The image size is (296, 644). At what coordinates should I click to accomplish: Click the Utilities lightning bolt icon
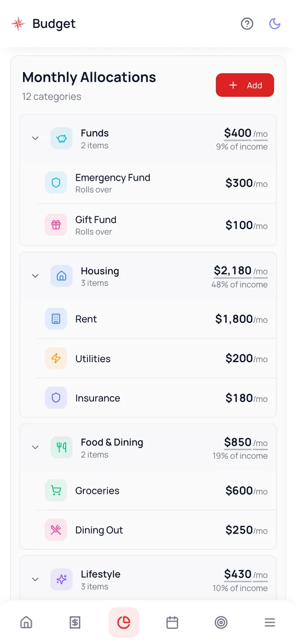click(56, 358)
